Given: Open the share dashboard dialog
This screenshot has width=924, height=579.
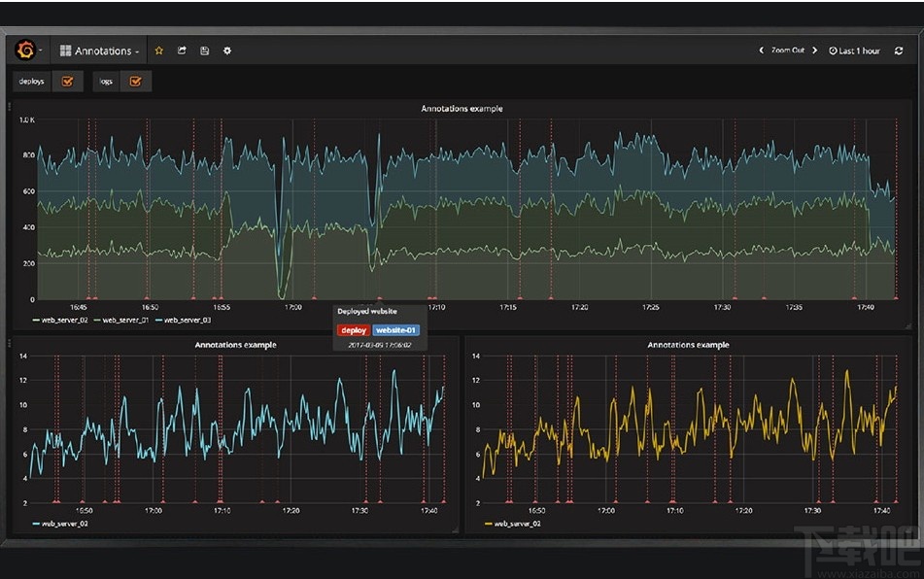Looking at the screenshot, I should (182, 51).
